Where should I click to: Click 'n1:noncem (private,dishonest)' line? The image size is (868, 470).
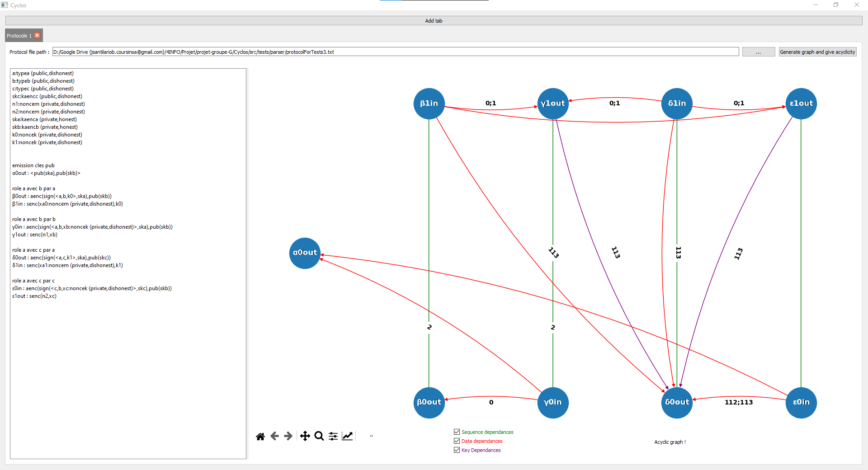point(48,104)
